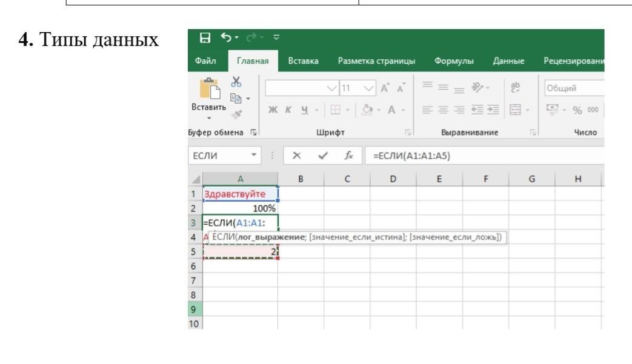This screenshot has width=632, height=364.
Task: Toggle the Wrap Text icon
Action: coord(515,87)
